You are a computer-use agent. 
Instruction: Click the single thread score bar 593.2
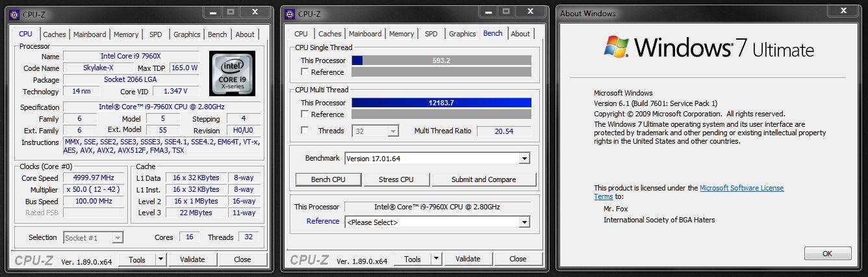tap(441, 60)
